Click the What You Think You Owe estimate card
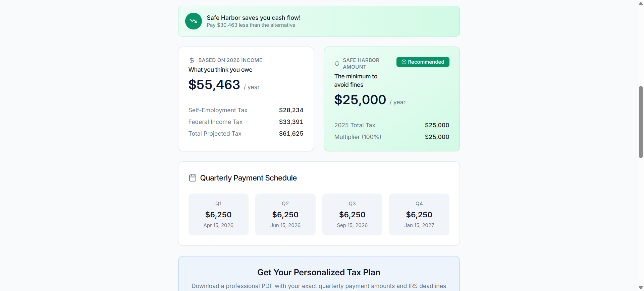The height and width of the screenshot is (291, 644). click(x=246, y=99)
